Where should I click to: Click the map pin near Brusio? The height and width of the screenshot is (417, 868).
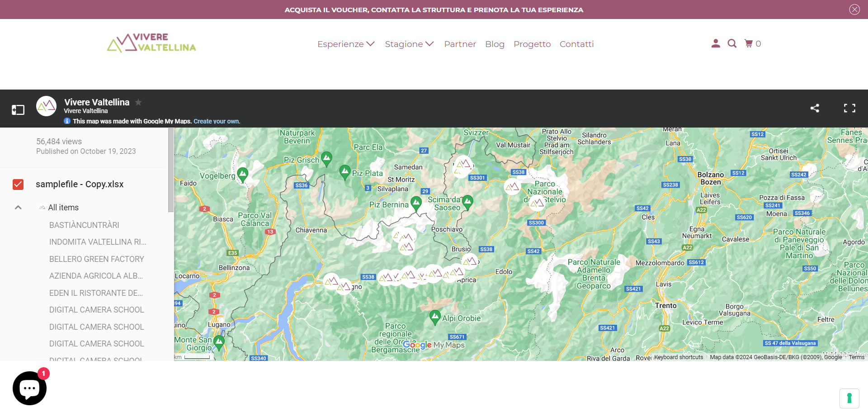point(470,261)
